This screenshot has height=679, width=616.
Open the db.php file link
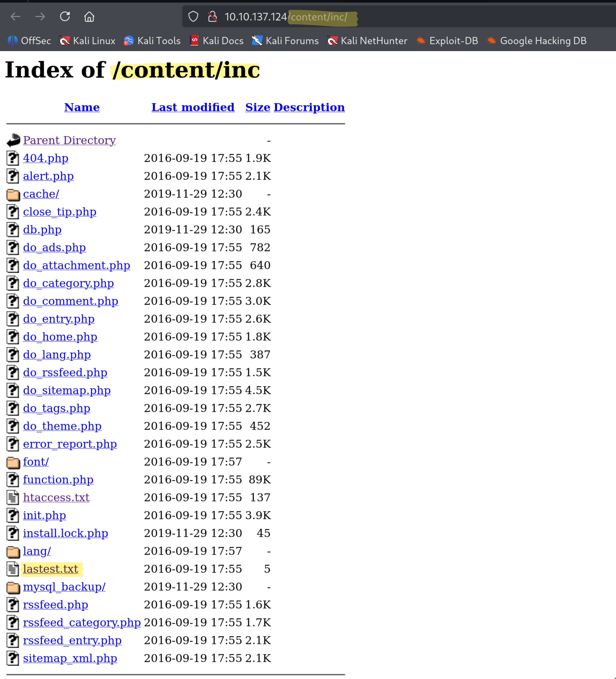(x=42, y=230)
